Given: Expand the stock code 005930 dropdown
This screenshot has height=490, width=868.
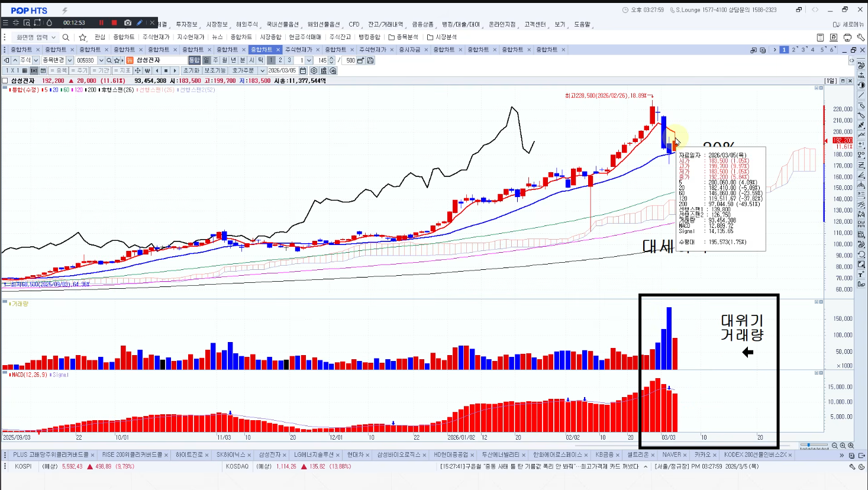Looking at the screenshot, I should [x=101, y=60].
